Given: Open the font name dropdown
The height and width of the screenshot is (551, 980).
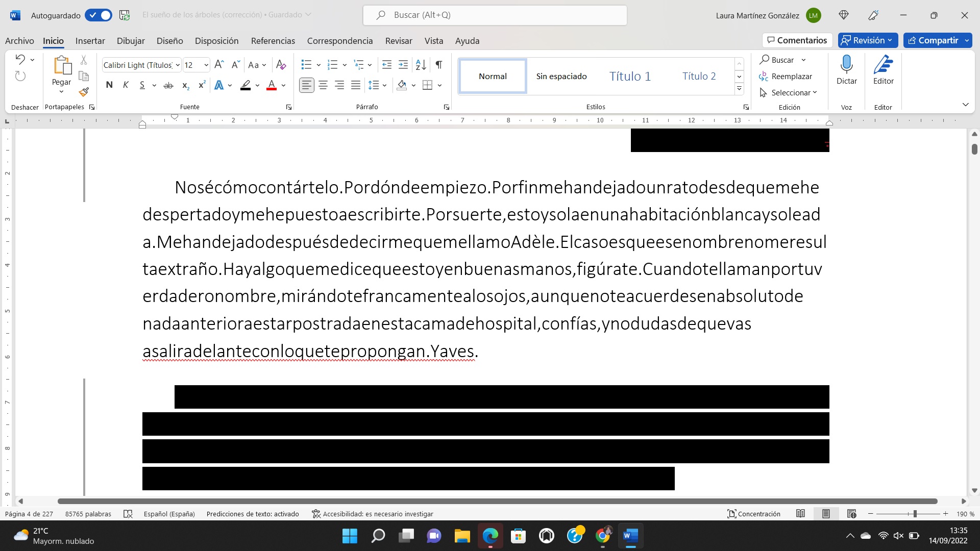Looking at the screenshot, I should pyautogui.click(x=178, y=65).
